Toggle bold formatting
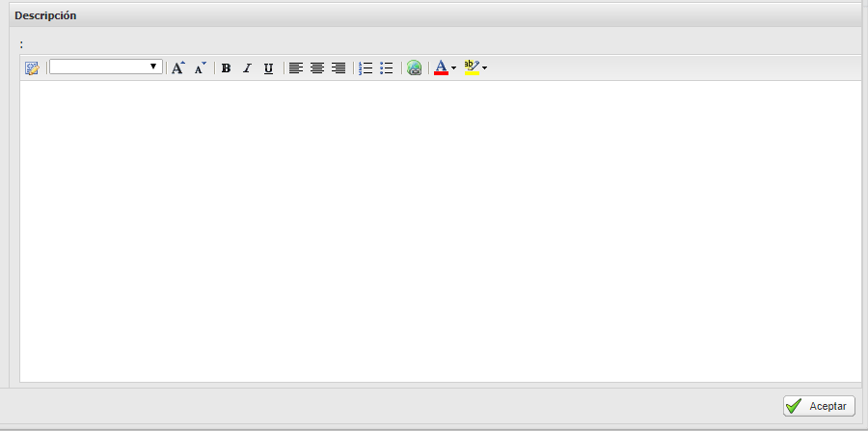Image resolution: width=868 pixels, height=431 pixels. point(226,68)
